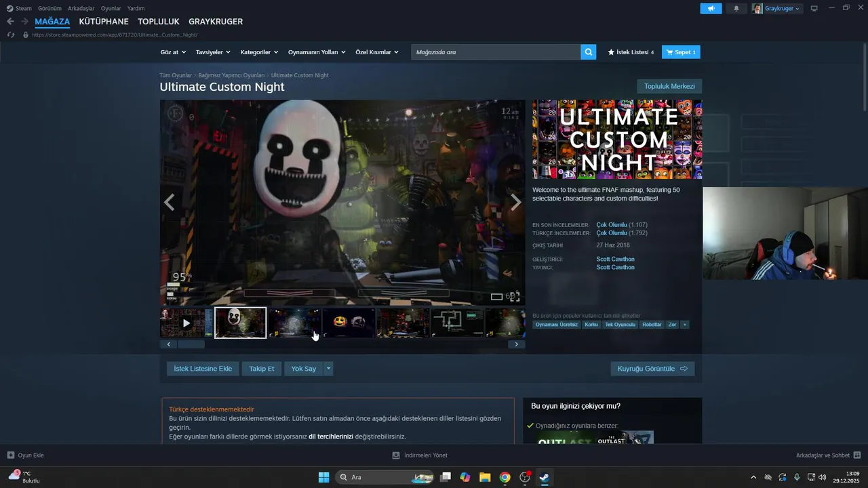Viewport: 868px width, 488px height.
Task: Open the Oyunlar menu
Action: tap(111, 8)
